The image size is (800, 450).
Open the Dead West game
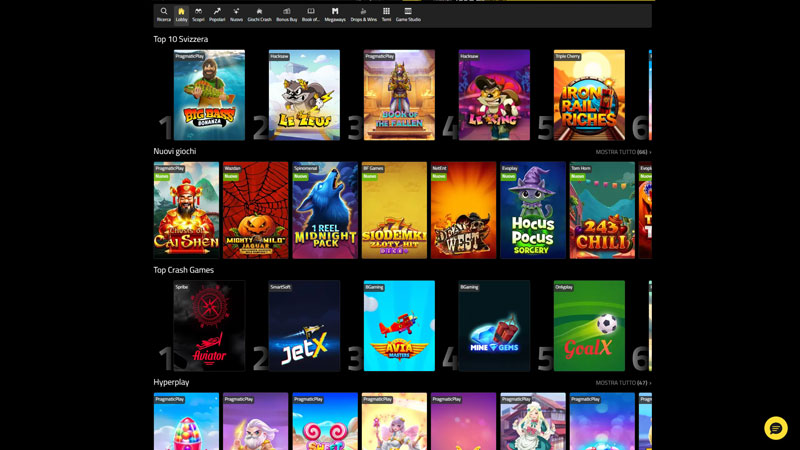click(463, 210)
